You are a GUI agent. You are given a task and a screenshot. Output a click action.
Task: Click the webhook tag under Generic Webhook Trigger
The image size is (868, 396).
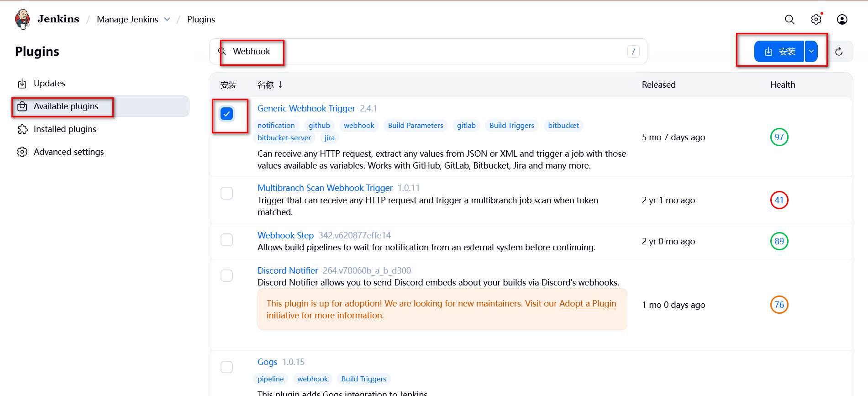pyautogui.click(x=359, y=125)
